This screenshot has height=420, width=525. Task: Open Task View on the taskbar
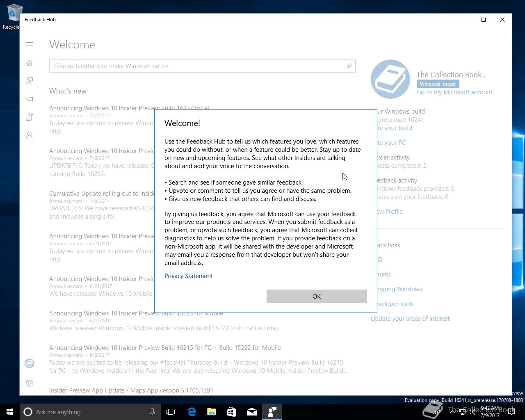[171, 412]
